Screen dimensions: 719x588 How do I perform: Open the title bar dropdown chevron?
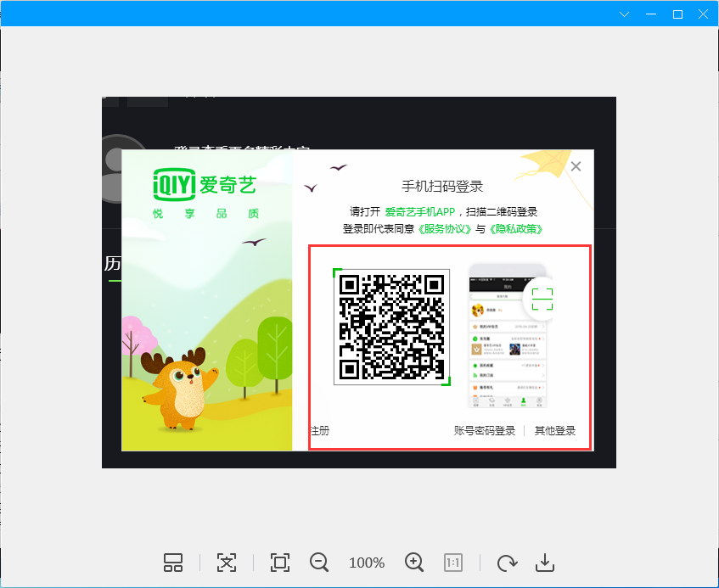point(624,14)
